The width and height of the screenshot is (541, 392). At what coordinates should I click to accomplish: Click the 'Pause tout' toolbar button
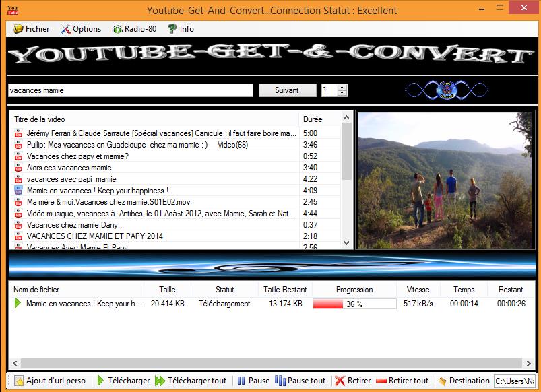tap(300, 381)
